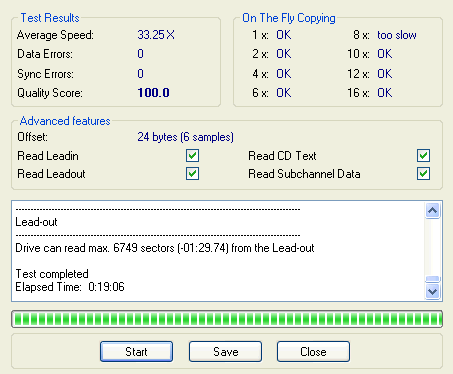
Task: Click the 12 x OK result
Action: 385,74
